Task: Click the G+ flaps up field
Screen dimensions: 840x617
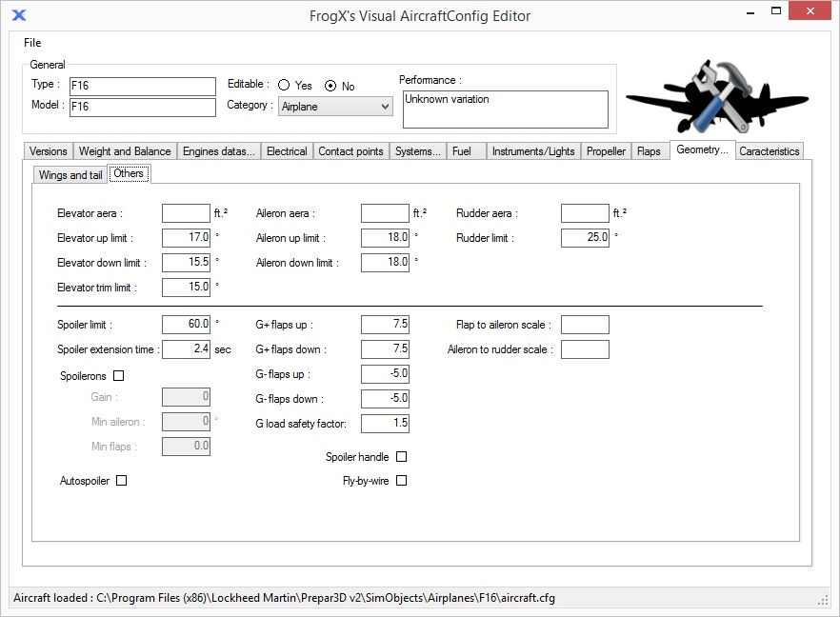Action: (x=385, y=325)
